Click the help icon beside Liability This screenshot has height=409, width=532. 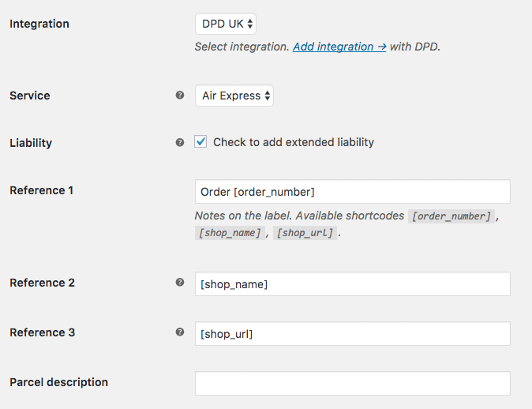tap(180, 143)
